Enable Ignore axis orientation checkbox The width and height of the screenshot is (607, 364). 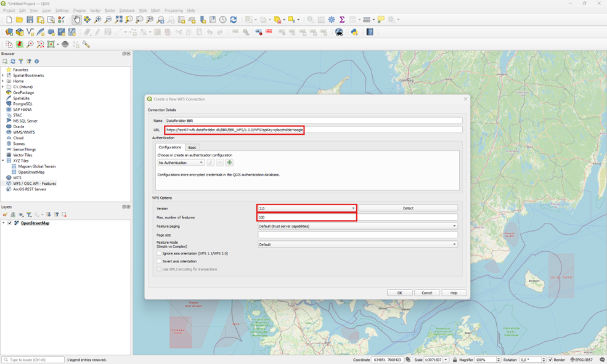tap(159, 253)
